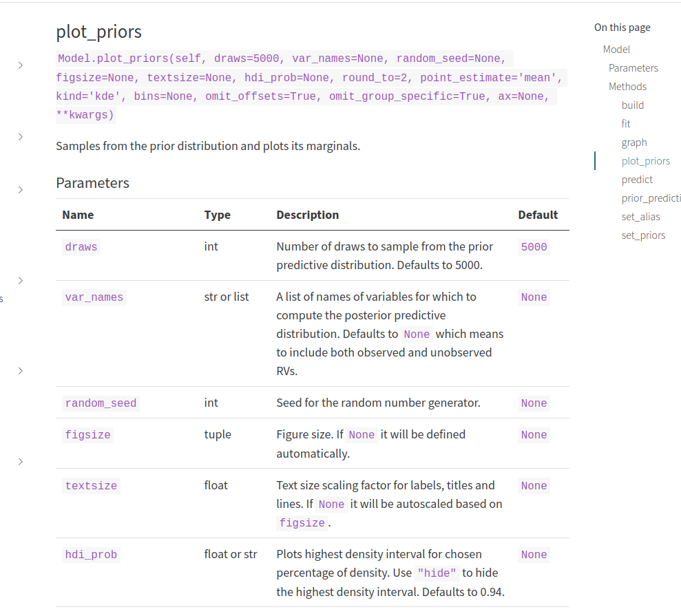Select plot_priors in the page outline
681x616 pixels.
(x=646, y=160)
